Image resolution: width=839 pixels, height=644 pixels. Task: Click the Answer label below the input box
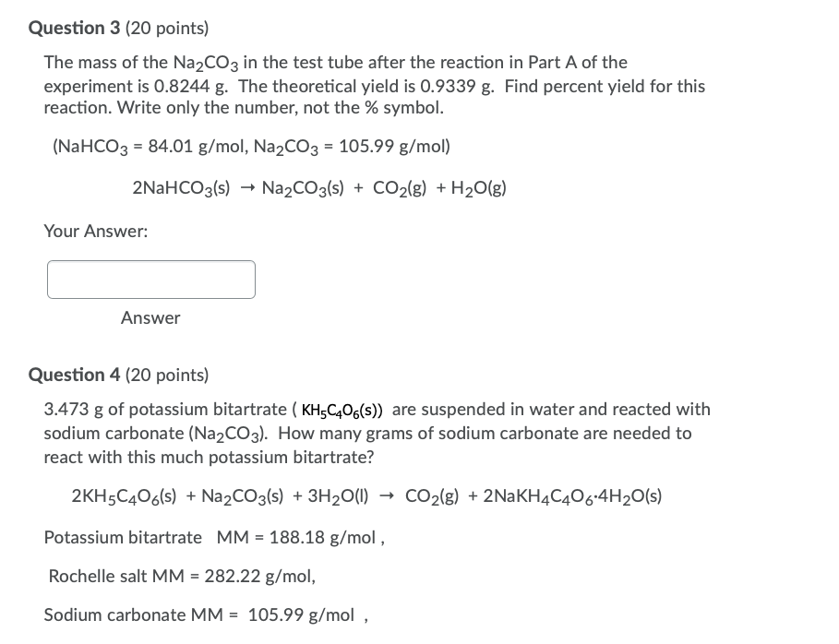point(150,317)
